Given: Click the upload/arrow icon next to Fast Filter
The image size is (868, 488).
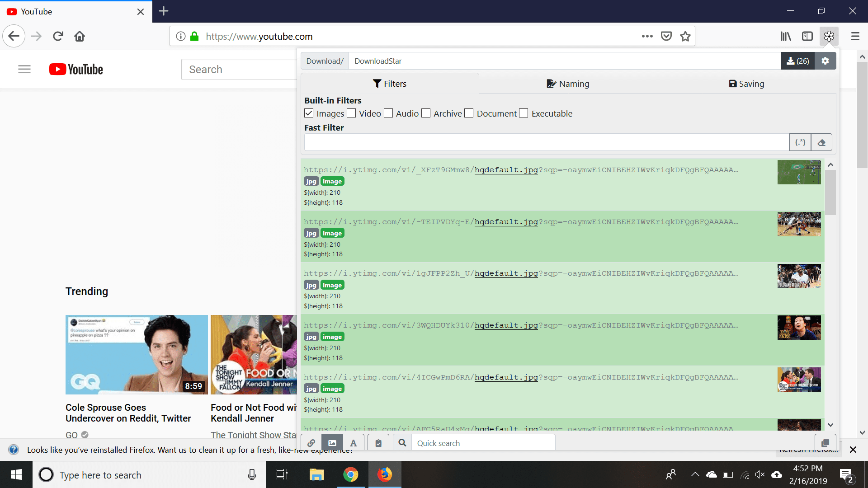Looking at the screenshot, I should 821,142.
